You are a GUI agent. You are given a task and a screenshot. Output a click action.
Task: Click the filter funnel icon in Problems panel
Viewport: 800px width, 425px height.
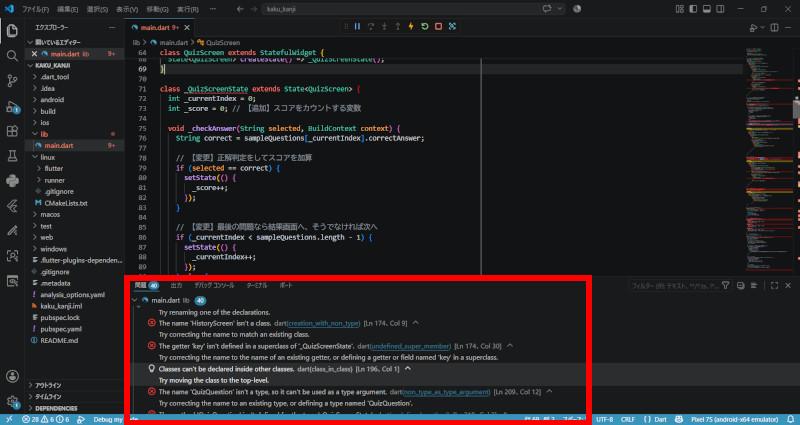726,286
